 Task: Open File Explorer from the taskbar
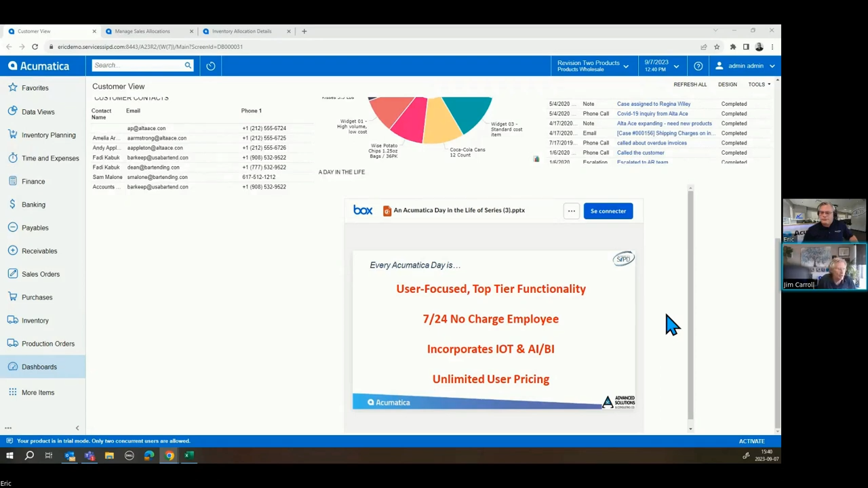pos(109,455)
